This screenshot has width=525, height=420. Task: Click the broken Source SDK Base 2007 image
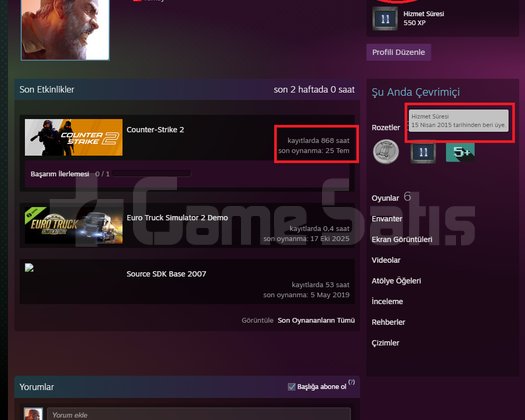pos(29,267)
